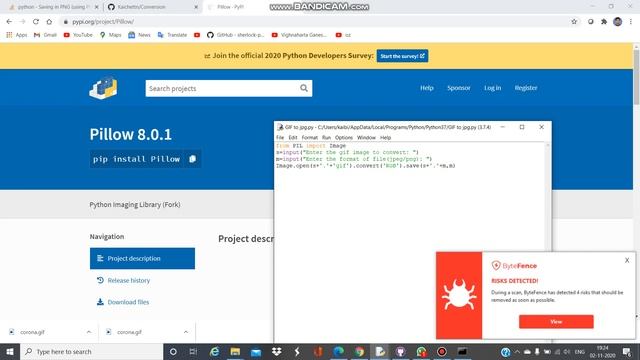The height and width of the screenshot is (360, 640).
Task: Launch Internet Explorer from taskbar
Action: (x=214, y=351)
